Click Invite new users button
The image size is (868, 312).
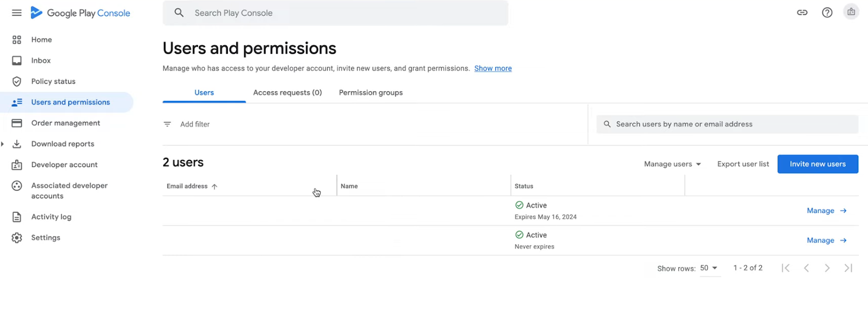pos(818,164)
